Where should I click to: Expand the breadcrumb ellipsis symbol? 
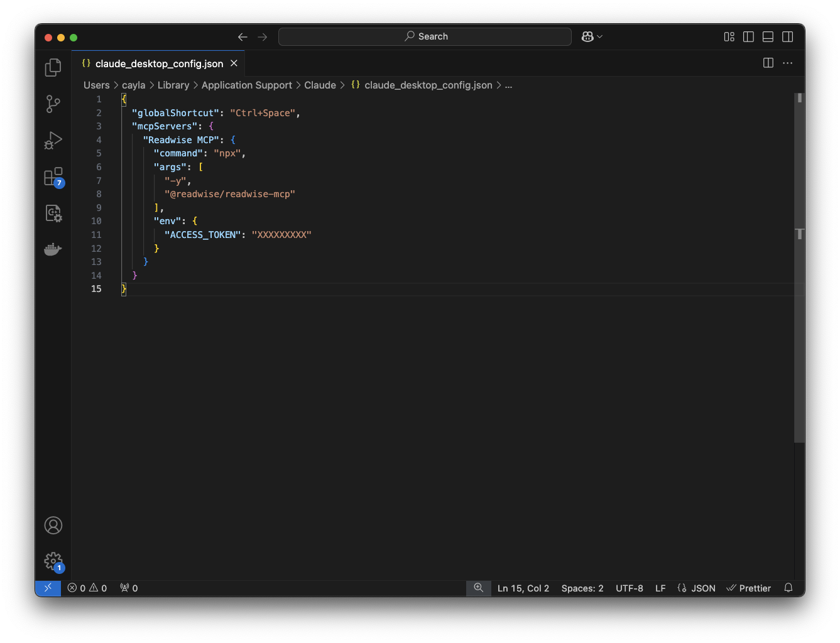point(508,85)
